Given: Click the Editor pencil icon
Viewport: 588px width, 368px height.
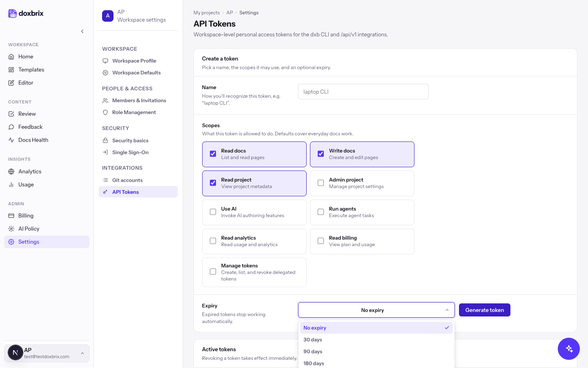Looking at the screenshot, I should coord(11,83).
